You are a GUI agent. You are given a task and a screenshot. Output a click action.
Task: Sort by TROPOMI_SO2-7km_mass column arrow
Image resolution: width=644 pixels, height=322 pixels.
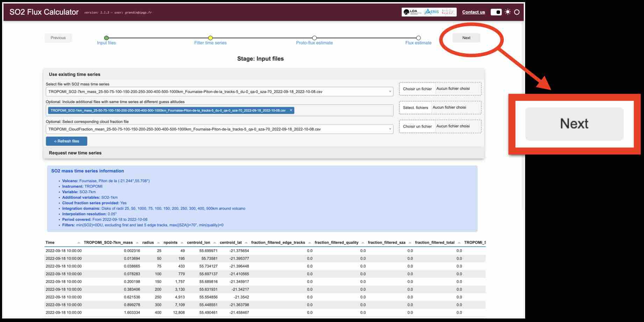click(137, 243)
